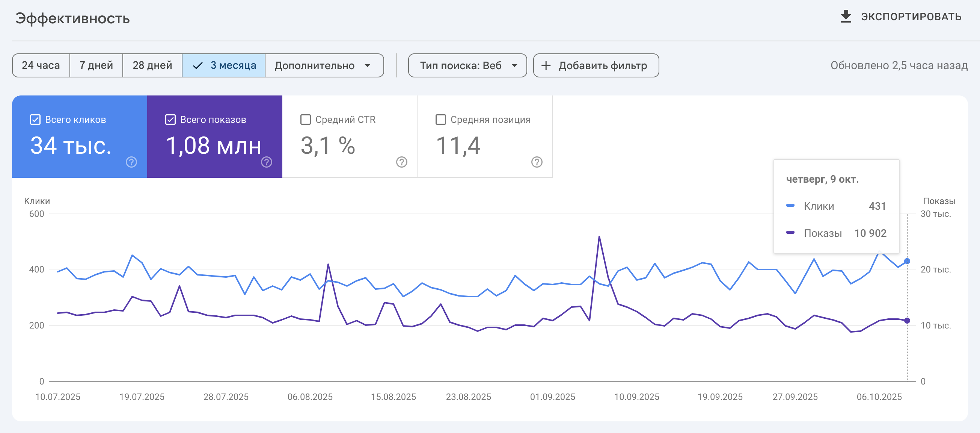The image size is (980, 433).
Task: Choose the 28 дней range
Action: coord(152,65)
